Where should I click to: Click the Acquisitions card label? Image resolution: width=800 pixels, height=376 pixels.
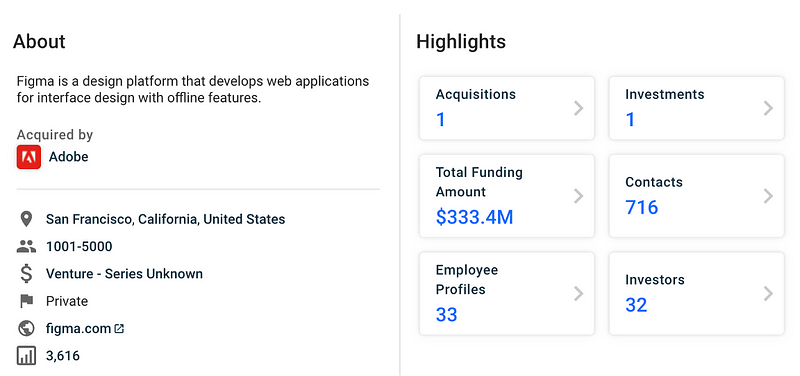tap(476, 94)
